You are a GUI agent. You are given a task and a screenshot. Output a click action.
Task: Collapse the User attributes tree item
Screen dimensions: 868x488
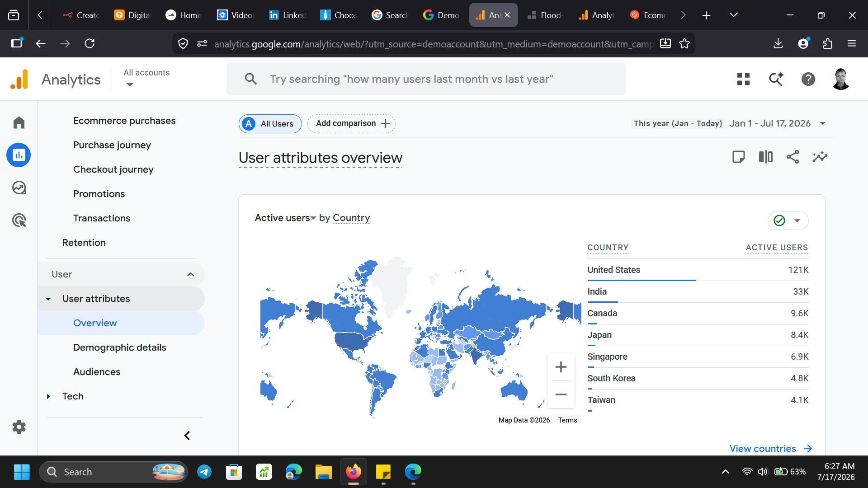tap(48, 299)
